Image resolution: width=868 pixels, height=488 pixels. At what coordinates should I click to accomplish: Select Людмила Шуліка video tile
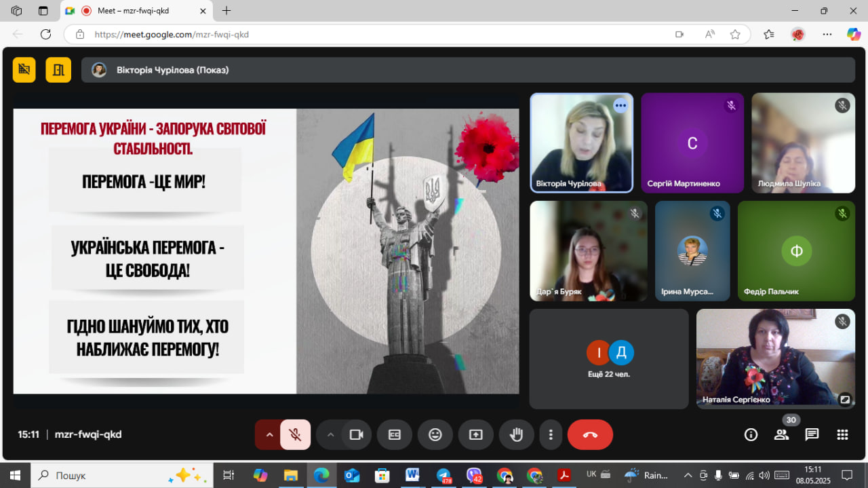pos(803,143)
